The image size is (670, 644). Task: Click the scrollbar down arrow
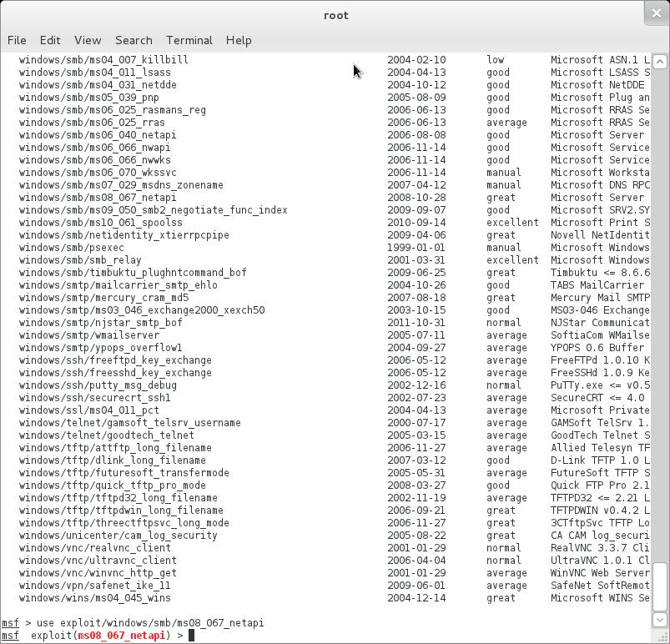(x=659, y=619)
